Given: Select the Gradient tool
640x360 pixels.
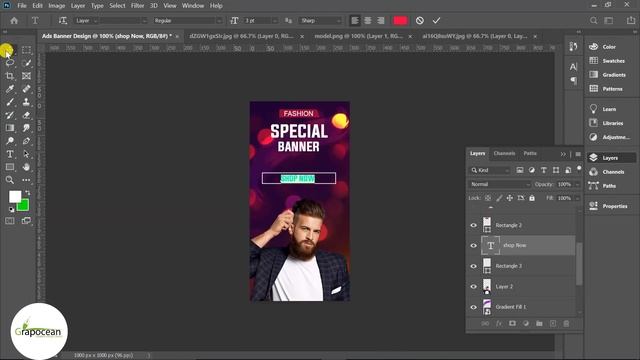Looking at the screenshot, I should coord(10,128).
